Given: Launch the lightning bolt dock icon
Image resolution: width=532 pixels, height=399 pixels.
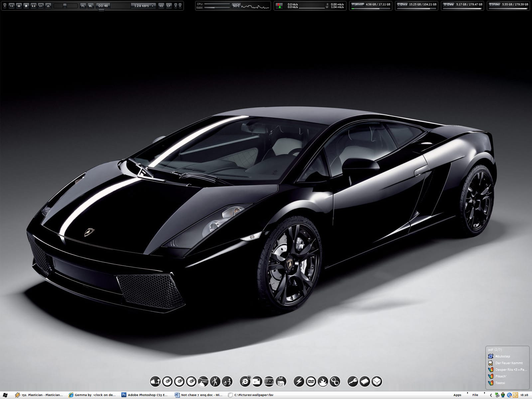Looking at the screenshot, I should point(299,381).
